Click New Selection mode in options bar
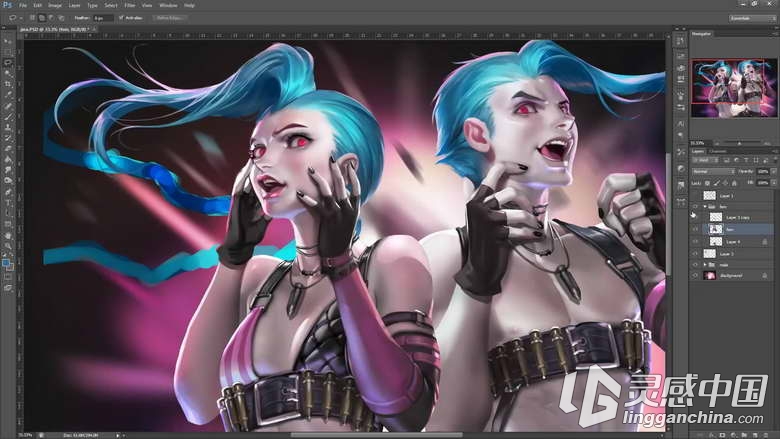Image resolution: width=780 pixels, height=439 pixels. point(32,18)
